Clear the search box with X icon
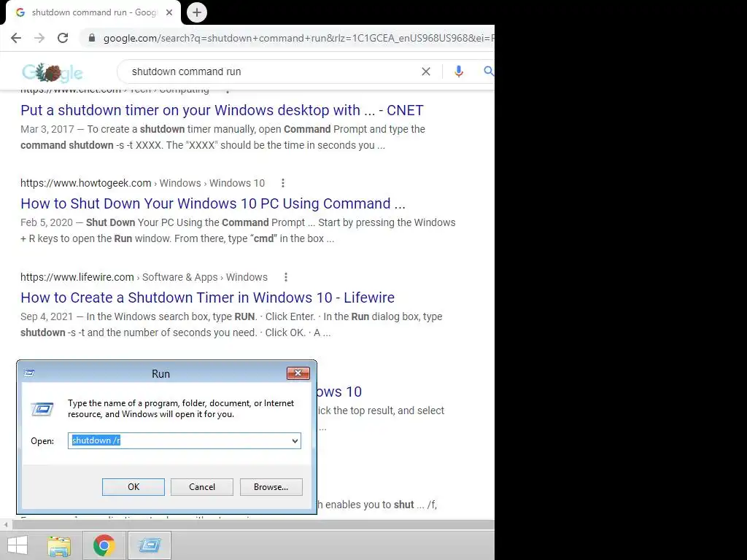The width and height of the screenshot is (747, 560). coord(426,71)
